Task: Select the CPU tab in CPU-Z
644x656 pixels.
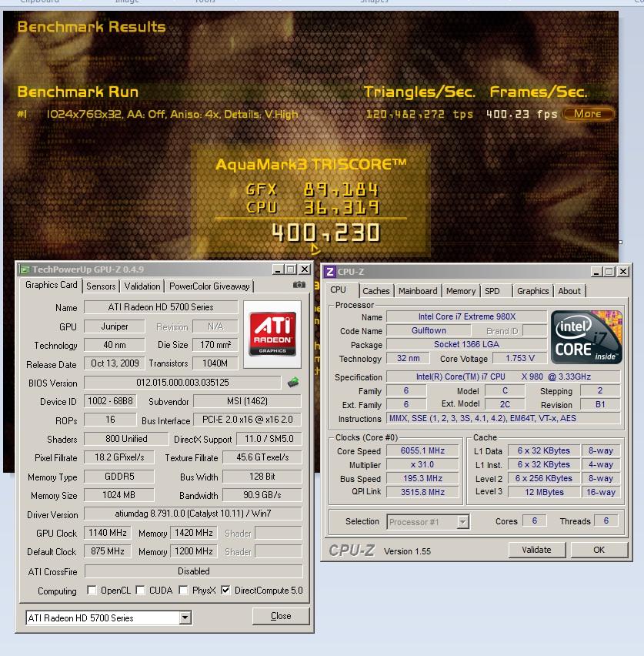Action: 338,290
